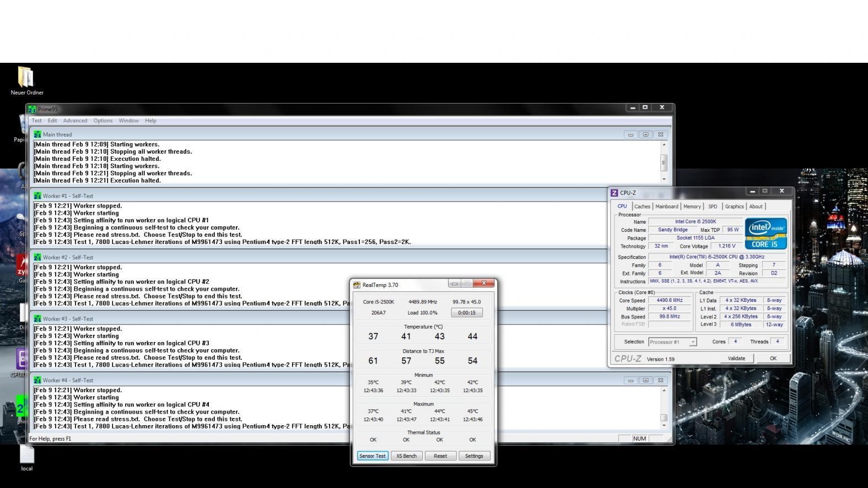Open the Help menu in Prime95
The height and width of the screenshot is (488, 868).
point(150,121)
